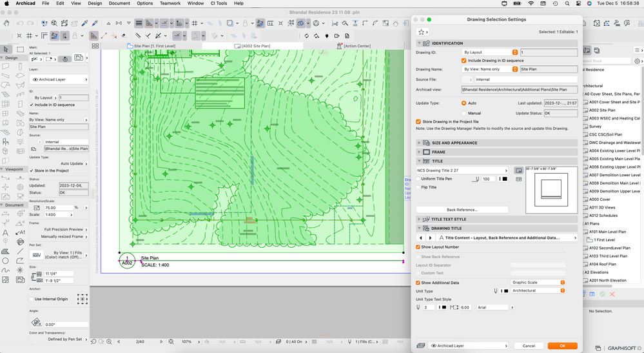Open the Graphic Scale dropdown
This screenshot has width=644, height=353.
tap(538, 283)
